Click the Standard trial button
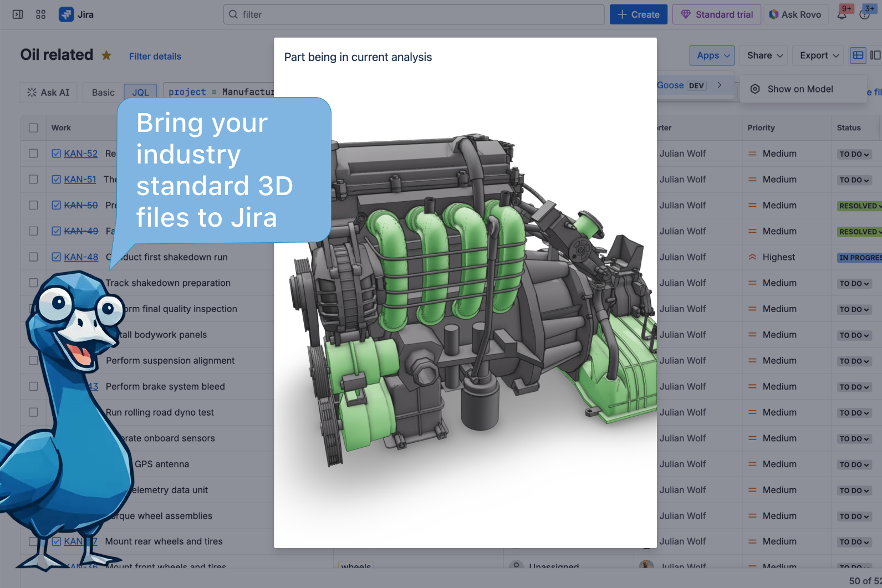The image size is (882, 588). click(x=717, y=14)
